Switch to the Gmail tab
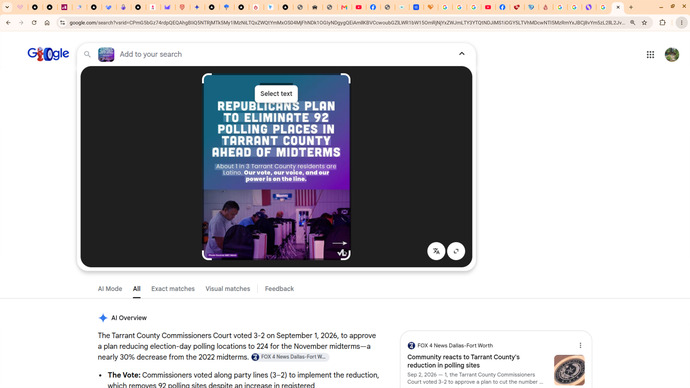The height and width of the screenshot is (388, 690). click(x=344, y=7)
